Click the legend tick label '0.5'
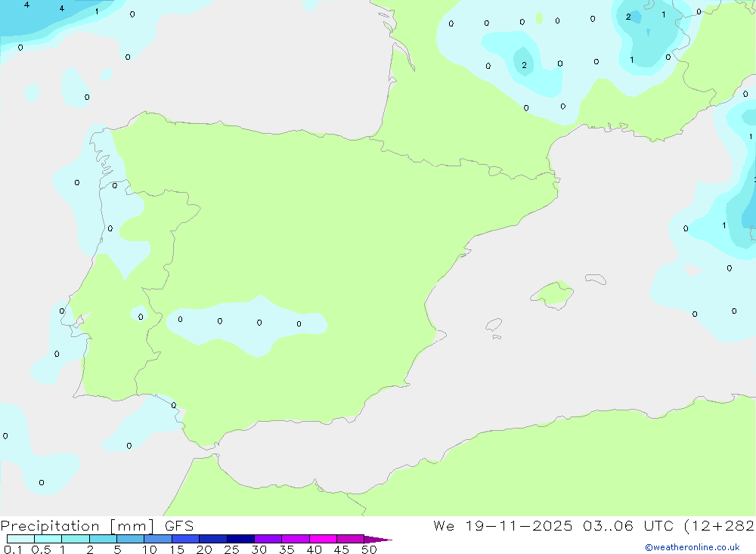 [x=41, y=549]
